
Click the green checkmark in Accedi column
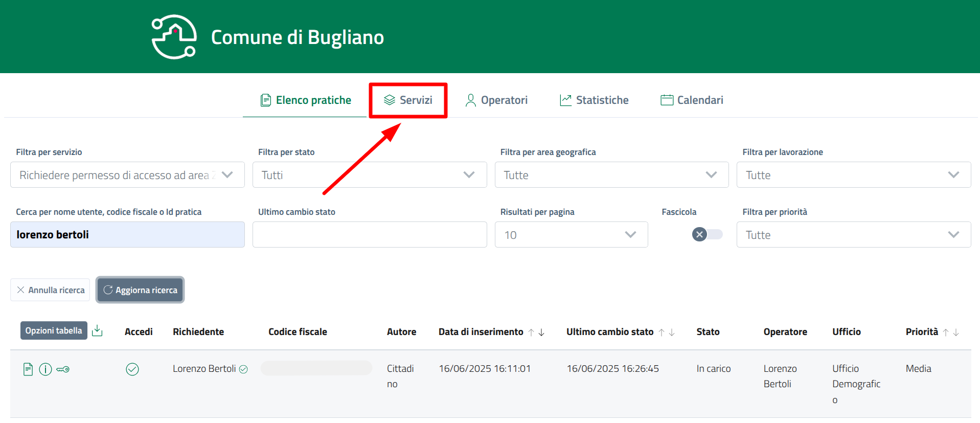[x=132, y=369]
